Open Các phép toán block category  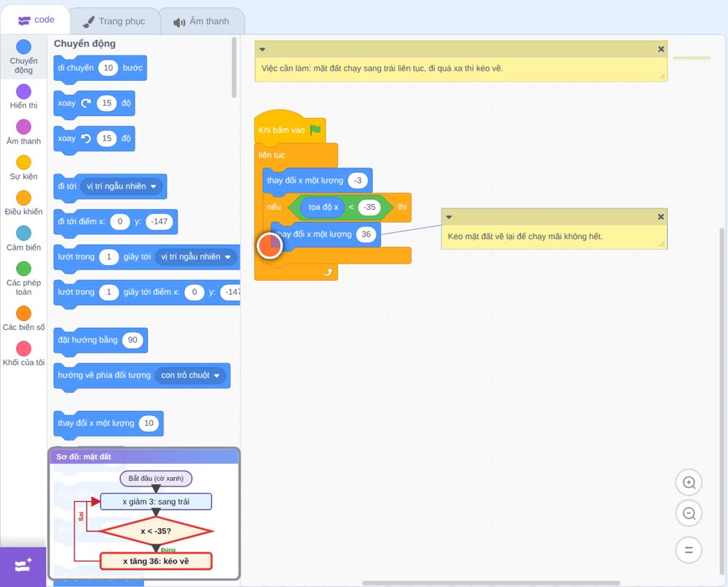pyautogui.click(x=24, y=278)
